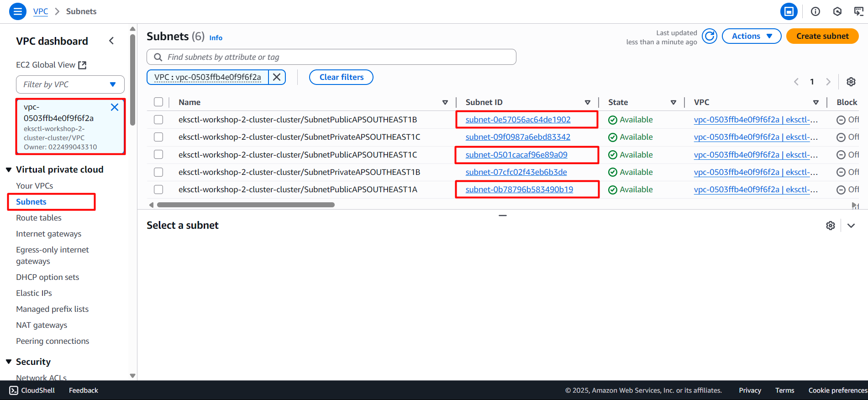The height and width of the screenshot is (400, 868).
Task: Clear selected VPC in sidebar filter
Action: [x=115, y=107]
